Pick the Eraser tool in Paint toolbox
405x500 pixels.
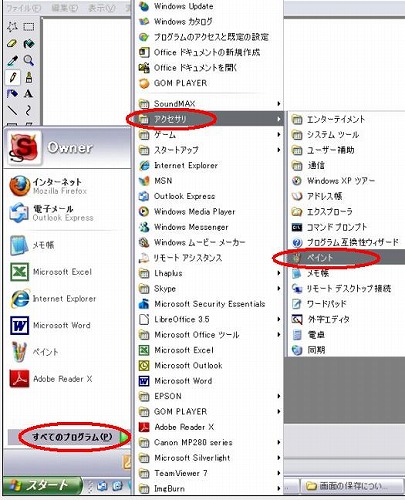(x=12, y=43)
